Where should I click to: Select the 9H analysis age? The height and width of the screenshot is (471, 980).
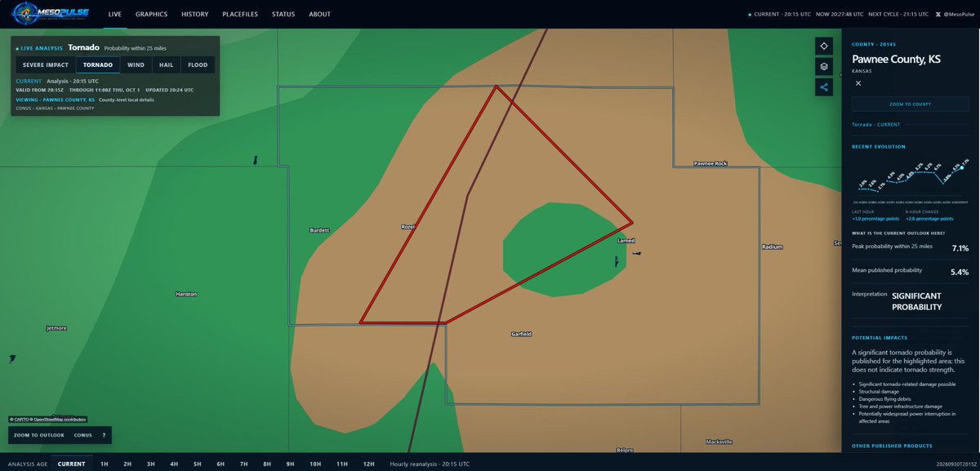click(x=290, y=464)
